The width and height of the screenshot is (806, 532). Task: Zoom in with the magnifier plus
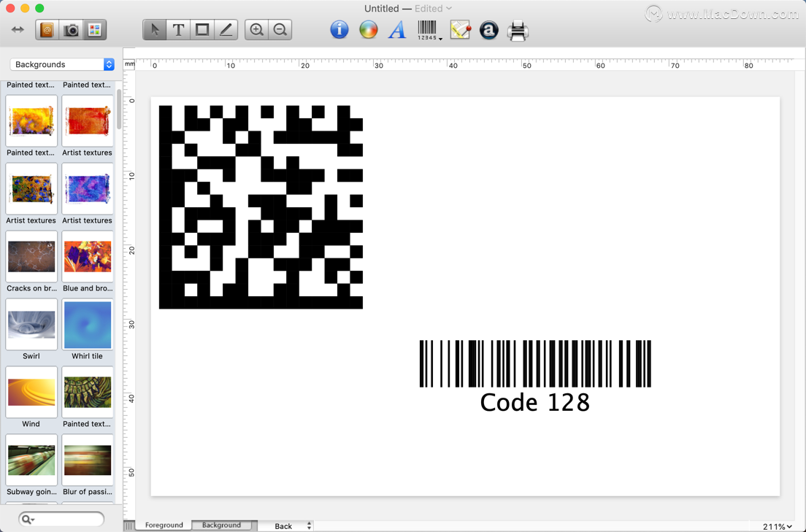click(x=256, y=30)
